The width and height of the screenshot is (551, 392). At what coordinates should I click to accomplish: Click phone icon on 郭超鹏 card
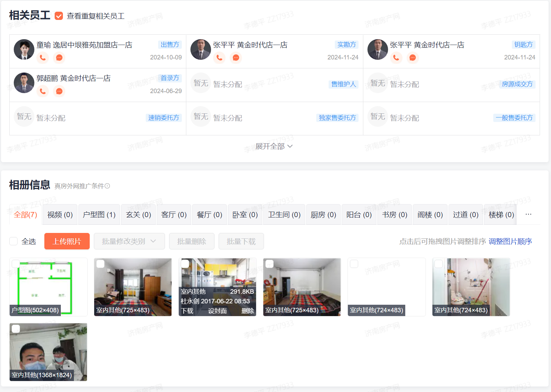(43, 91)
